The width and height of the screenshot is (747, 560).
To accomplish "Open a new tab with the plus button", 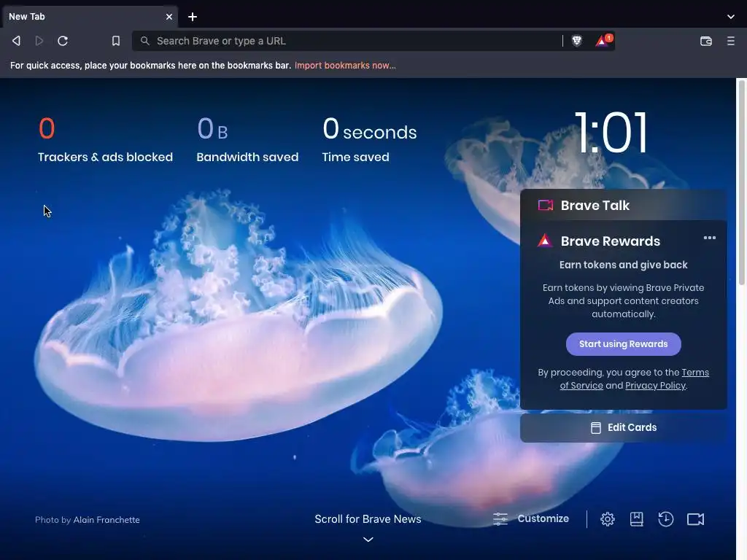I will pyautogui.click(x=193, y=17).
